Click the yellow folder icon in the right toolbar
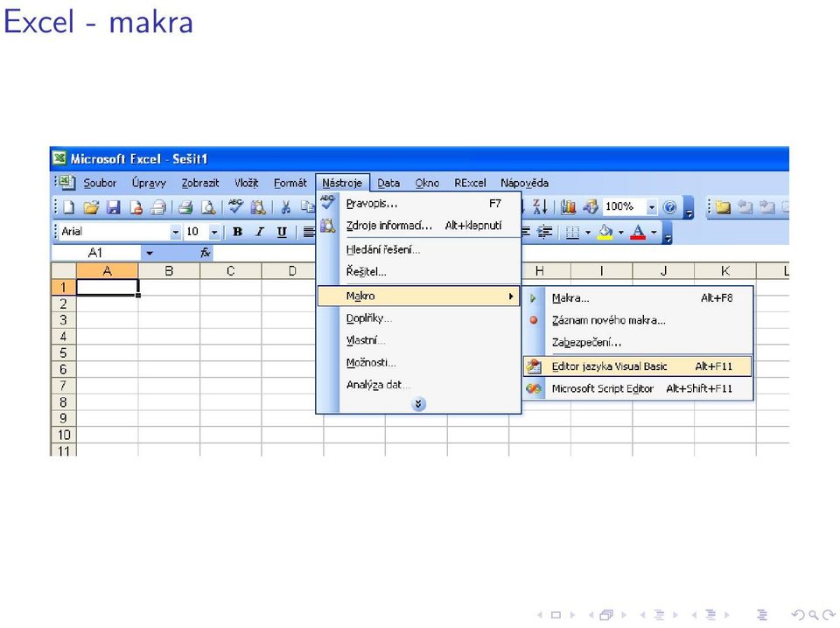 pos(724,206)
